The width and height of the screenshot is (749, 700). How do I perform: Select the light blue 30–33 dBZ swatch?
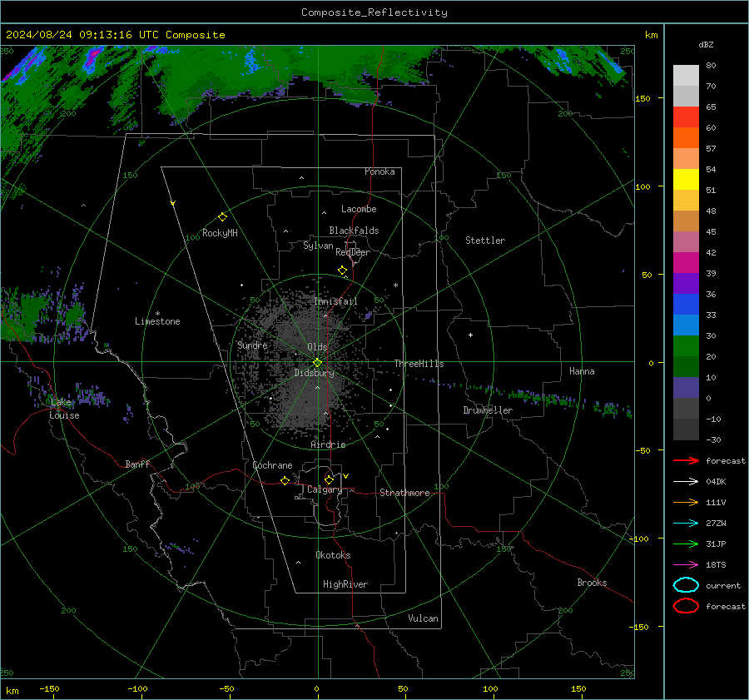[x=686, y=325]
